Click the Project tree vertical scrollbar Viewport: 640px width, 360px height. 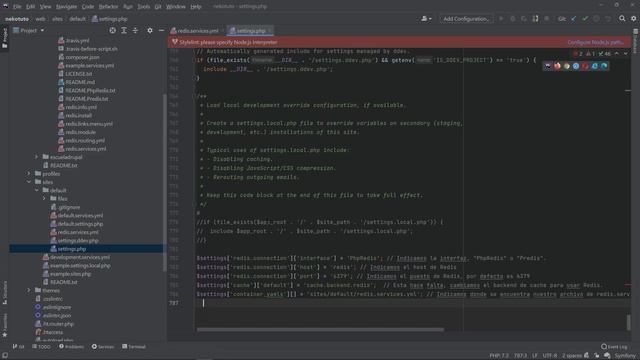pos(164,182)
